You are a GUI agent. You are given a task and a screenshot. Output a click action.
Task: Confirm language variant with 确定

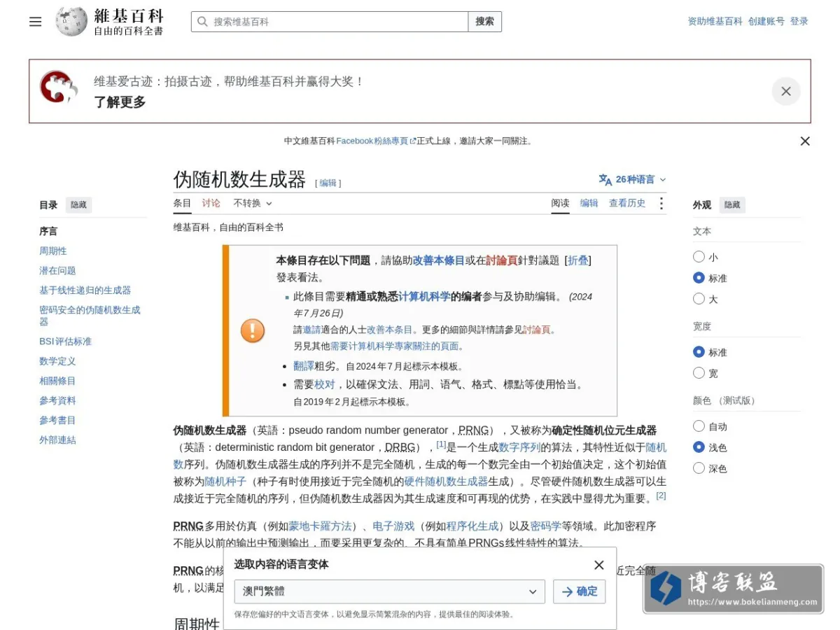[x=579, y=591]
